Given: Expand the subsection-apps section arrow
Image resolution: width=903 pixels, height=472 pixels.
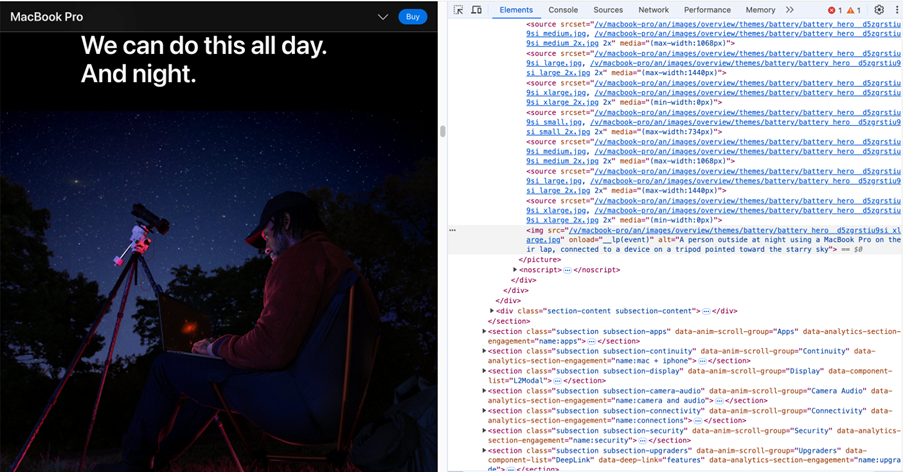Looking at the screenshot, I should point(484,331).
